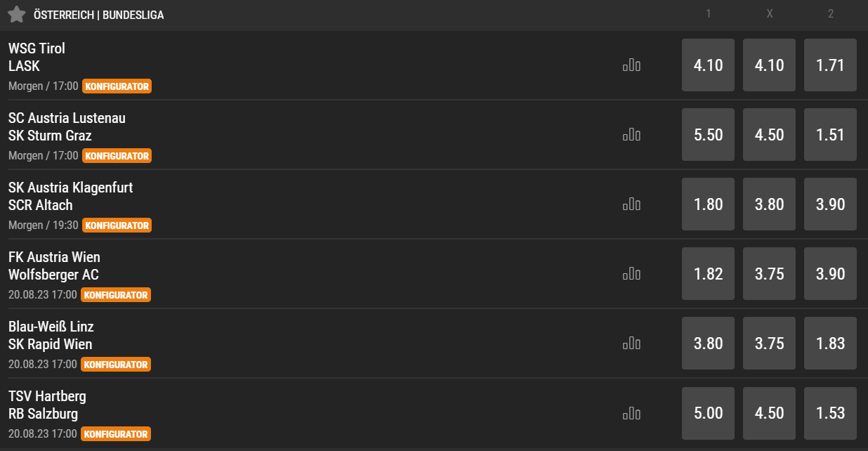Screen dimensions: 868x451
Task: Bet on draw 3.80 for Klagenfurt vs Altach
Action: click(769, 204)
